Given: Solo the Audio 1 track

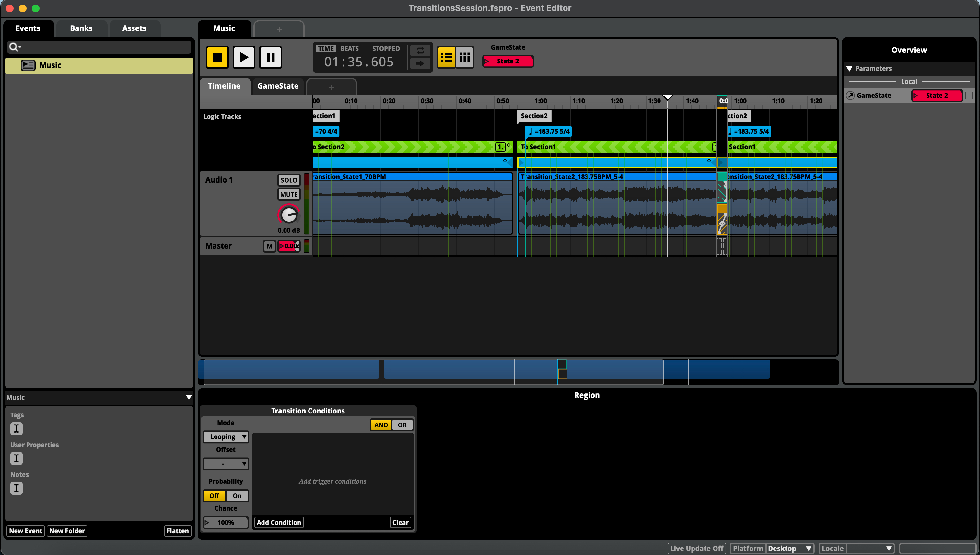Looking at the screenshot, I should (288, 180).
